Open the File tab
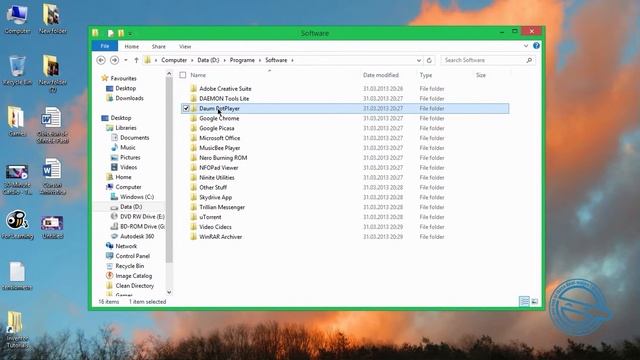Viewport: 640px width, 360px height. point(105,46)
